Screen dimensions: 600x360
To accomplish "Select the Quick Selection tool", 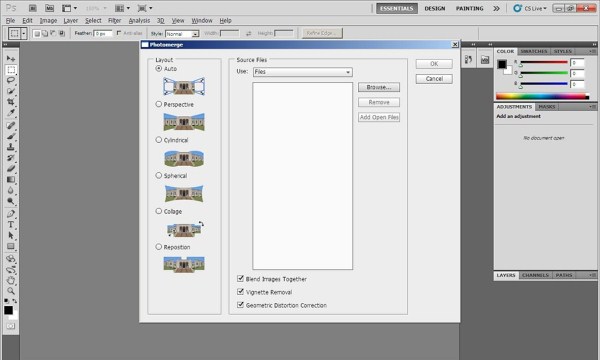I will click(x=11, y=91).
